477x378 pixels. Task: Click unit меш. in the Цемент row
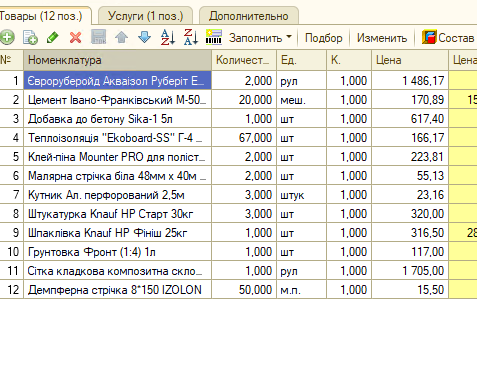click(x=302, y=99)
